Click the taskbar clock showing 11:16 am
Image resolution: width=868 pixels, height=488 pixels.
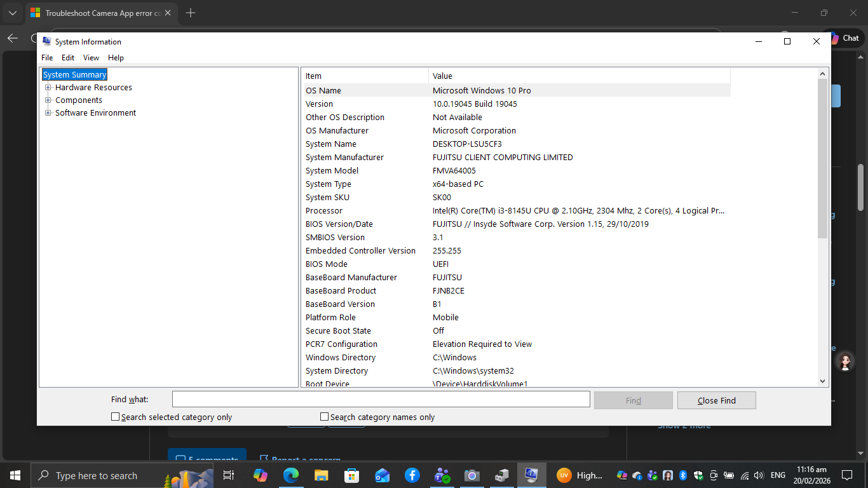tap(811, 475)
